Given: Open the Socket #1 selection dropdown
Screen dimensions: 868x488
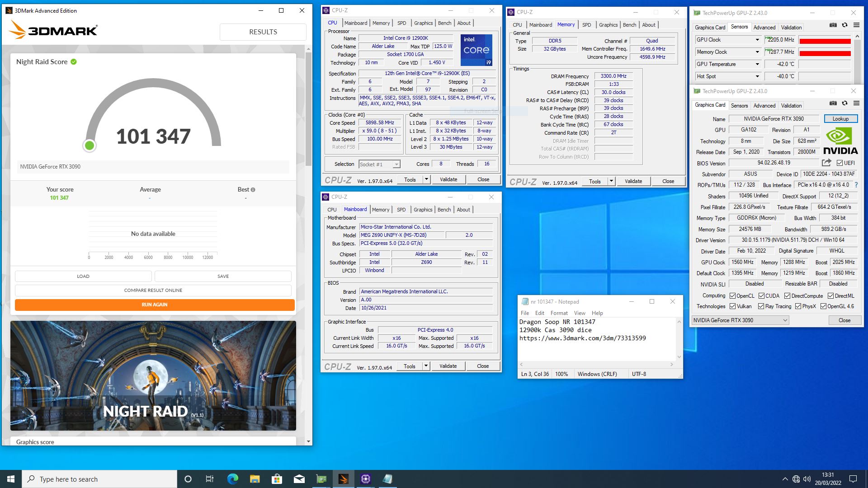Looking at the screenshot, I should pos(379,164).
